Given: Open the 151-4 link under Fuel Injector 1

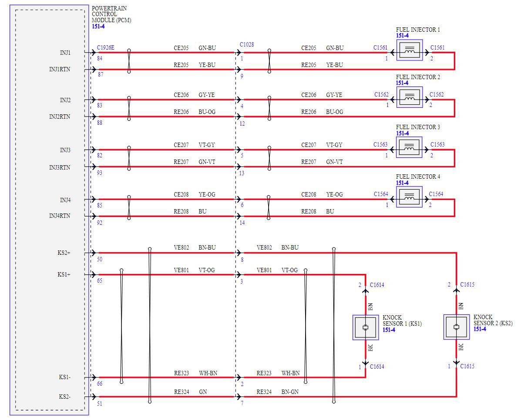Looking at the screenshot, I should pyautogui.click(x=402, y=36).
